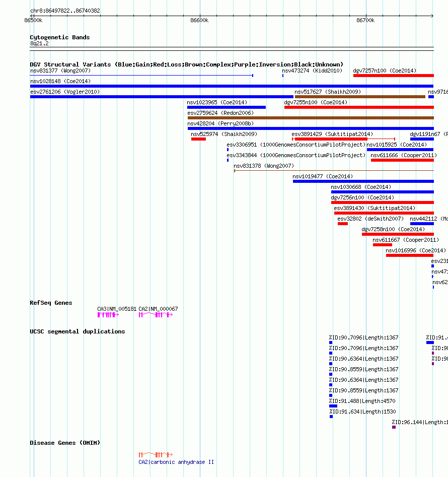
Task: Click the %ID:91.634|Length:1530 duplication label
Action: pyautogui.click(x=362, y=412)
